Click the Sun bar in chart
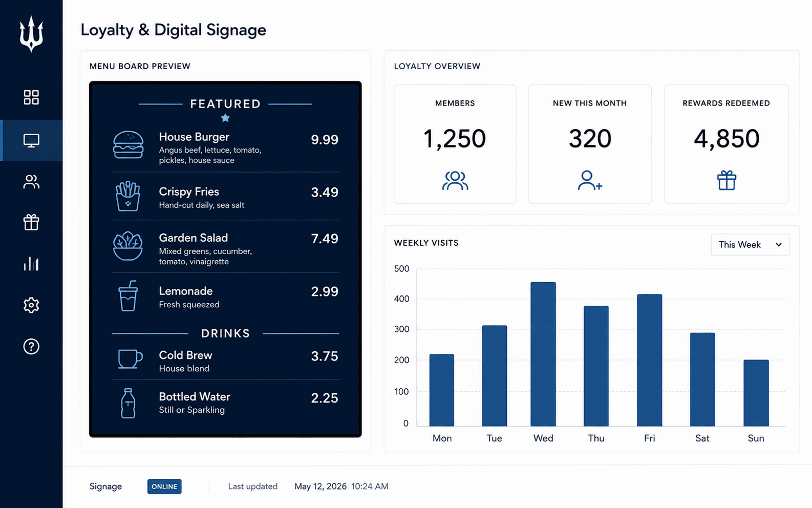This screenshot has width=812, height=508. 756,393
